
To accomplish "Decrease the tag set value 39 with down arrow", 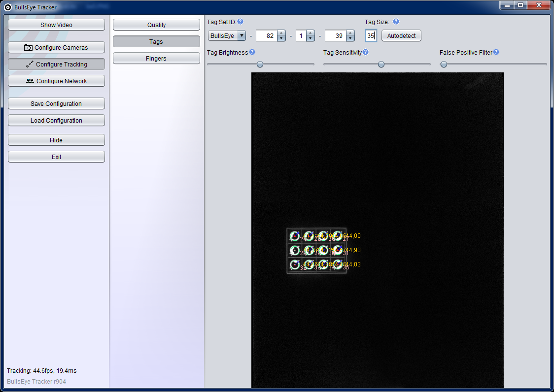I will 350,38.
